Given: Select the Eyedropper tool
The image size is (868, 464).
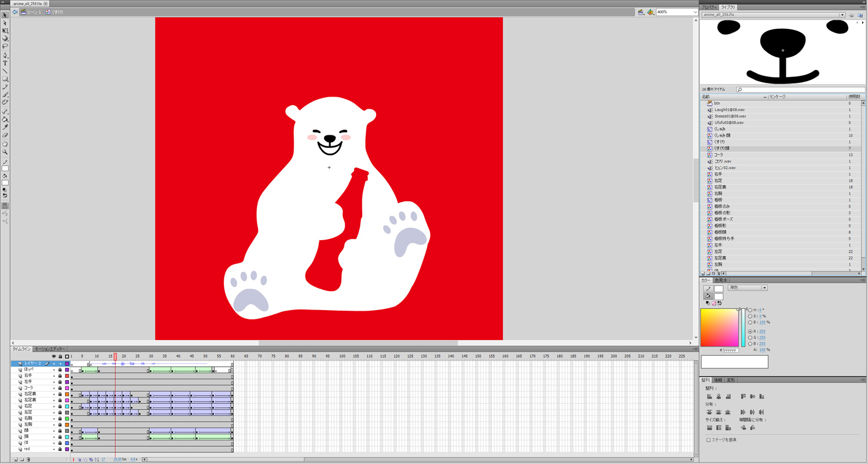Looking at the screenshot, I should pos(5,127).
